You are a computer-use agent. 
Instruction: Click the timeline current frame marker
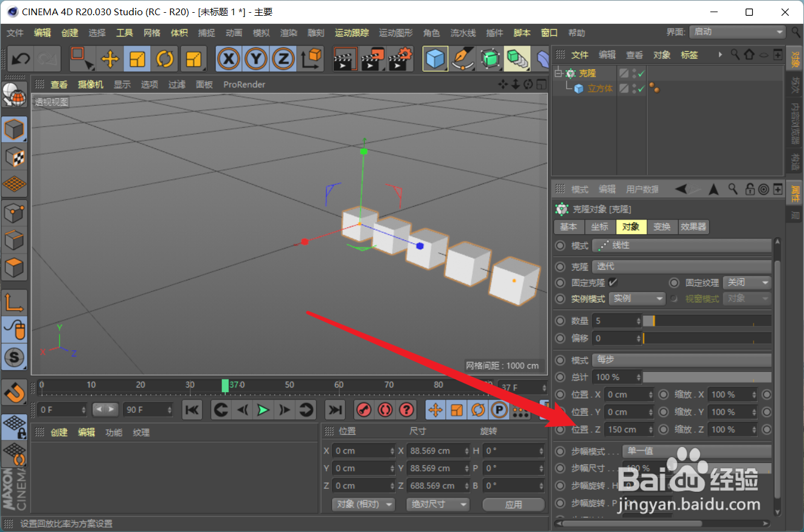(226, 385)
